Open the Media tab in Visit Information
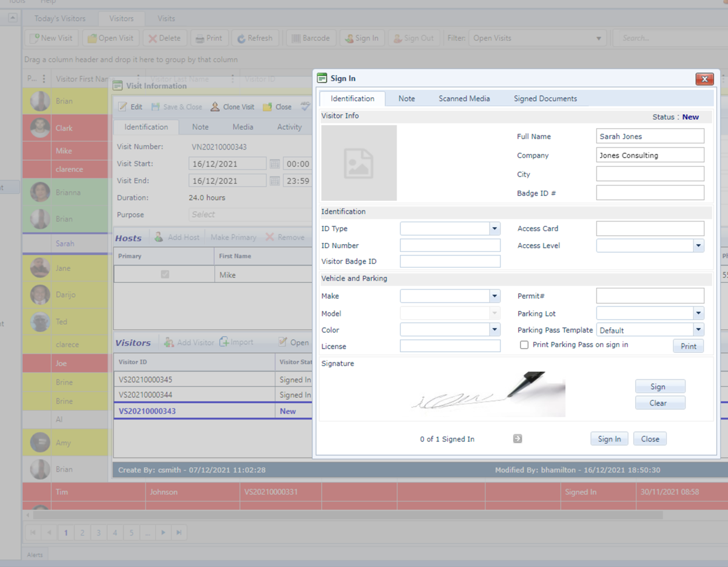Image resolution: width=728 pixels, height=567 pixels. point(243,127)
